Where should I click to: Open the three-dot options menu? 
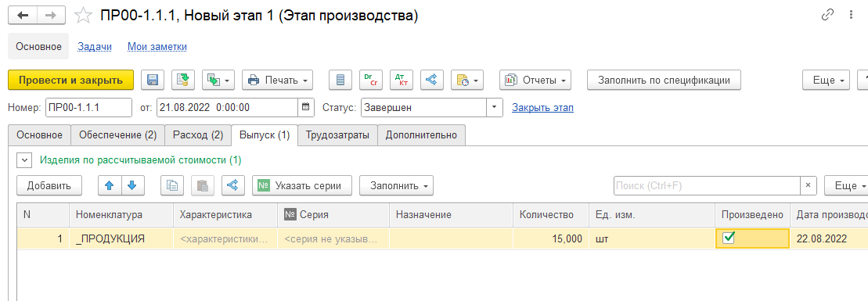pyautogui.click(x=852, y=15)
